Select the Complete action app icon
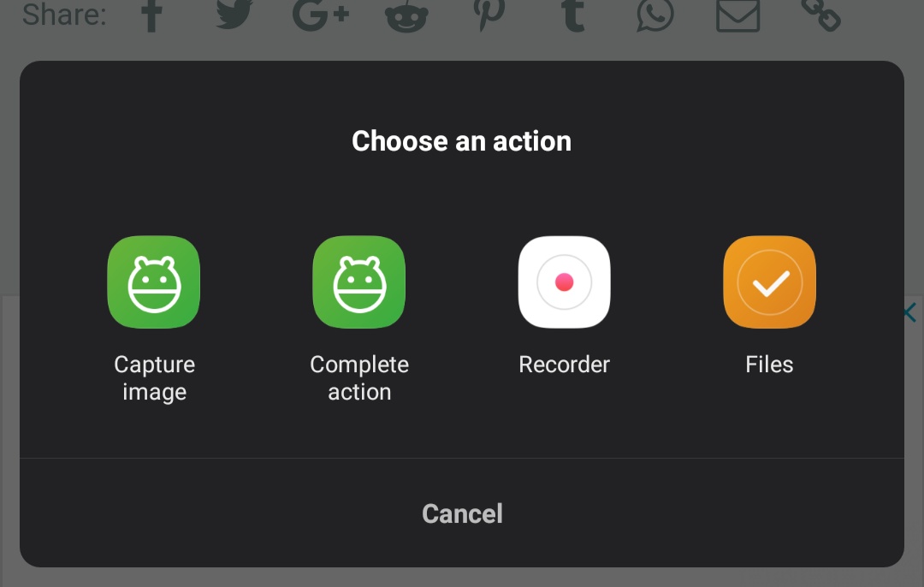 [x=358, y=282]
